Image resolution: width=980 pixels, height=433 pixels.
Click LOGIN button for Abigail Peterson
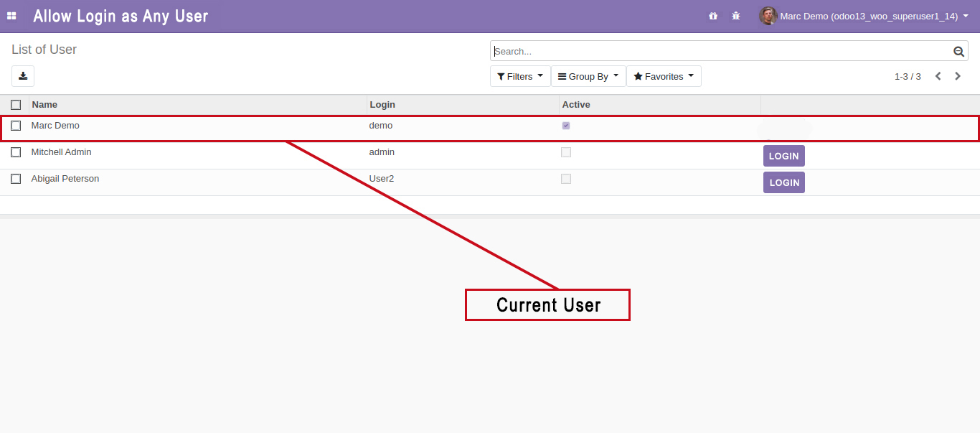(x=783, y=182)
